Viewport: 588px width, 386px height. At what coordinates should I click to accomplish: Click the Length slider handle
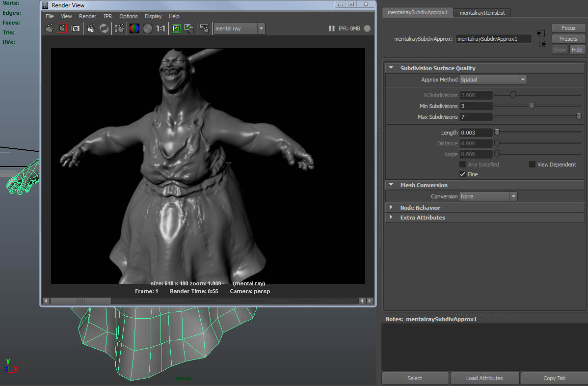pos(497,133)
